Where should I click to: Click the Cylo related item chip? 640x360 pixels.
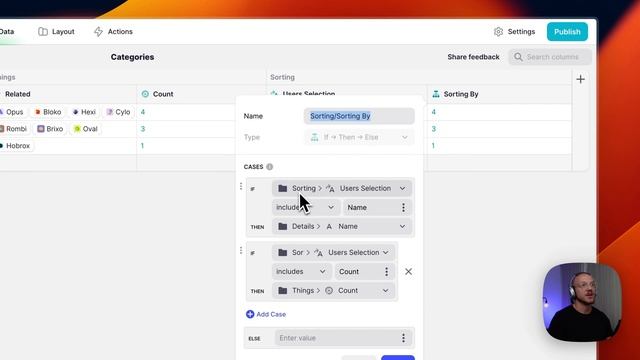click(x=118, y=112)
